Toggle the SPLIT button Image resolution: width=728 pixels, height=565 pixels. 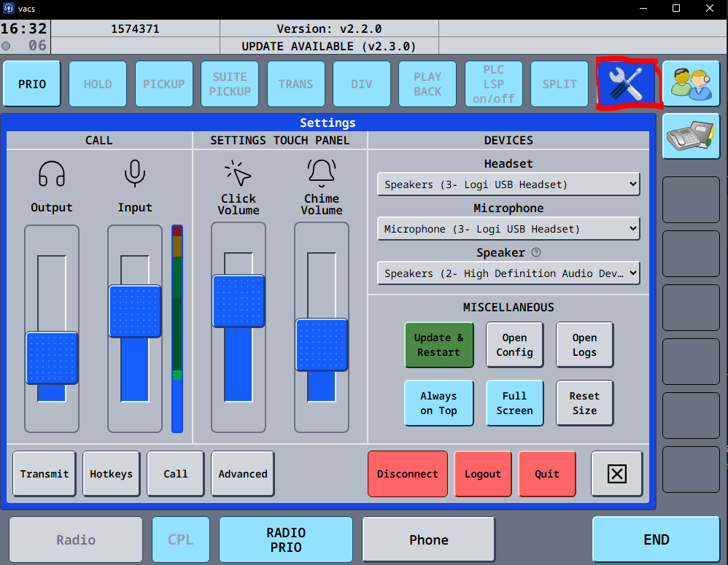(x=559, y=84)
